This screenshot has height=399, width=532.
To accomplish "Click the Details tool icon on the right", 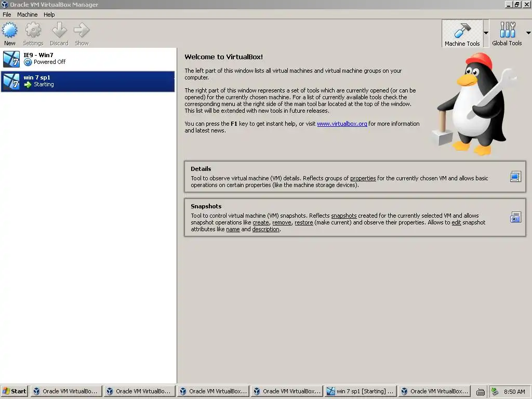I will pyautogui.click(x=515, y=177).
